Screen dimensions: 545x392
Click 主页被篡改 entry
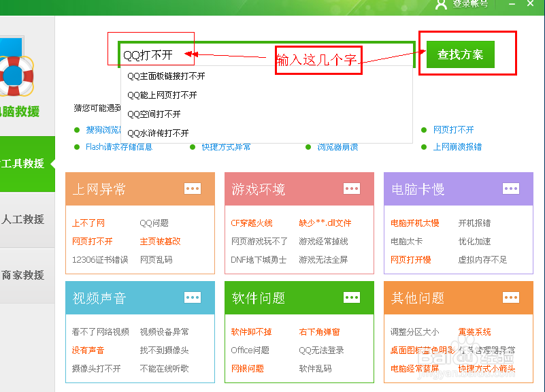pyautogui.click(x=160, y=242)
